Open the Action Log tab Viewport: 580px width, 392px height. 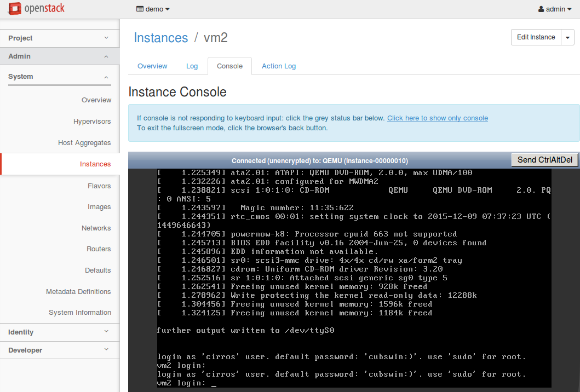[x=278, y=66]
